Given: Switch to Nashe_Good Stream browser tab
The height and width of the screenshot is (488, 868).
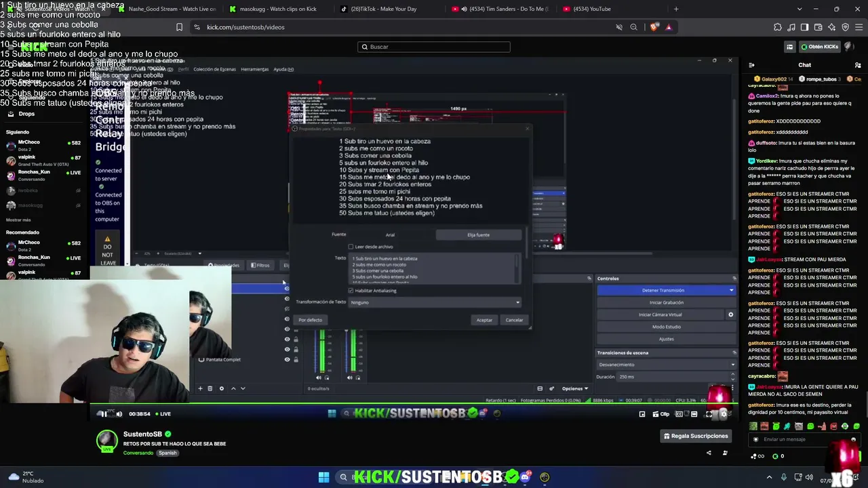Looking at the screenshot, I should tap(166, 9).
